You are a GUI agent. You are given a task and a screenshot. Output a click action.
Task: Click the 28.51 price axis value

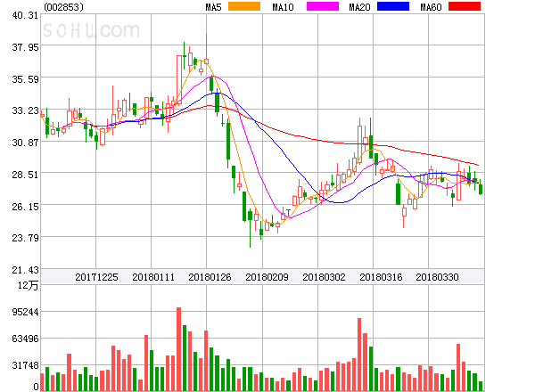point(25,175)
